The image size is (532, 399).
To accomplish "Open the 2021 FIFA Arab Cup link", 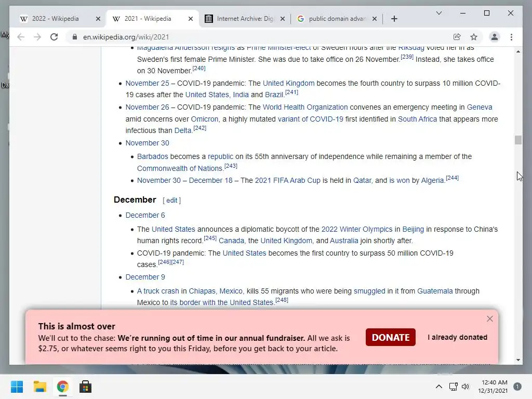I will pyautogui.click(x=287, y=180).
